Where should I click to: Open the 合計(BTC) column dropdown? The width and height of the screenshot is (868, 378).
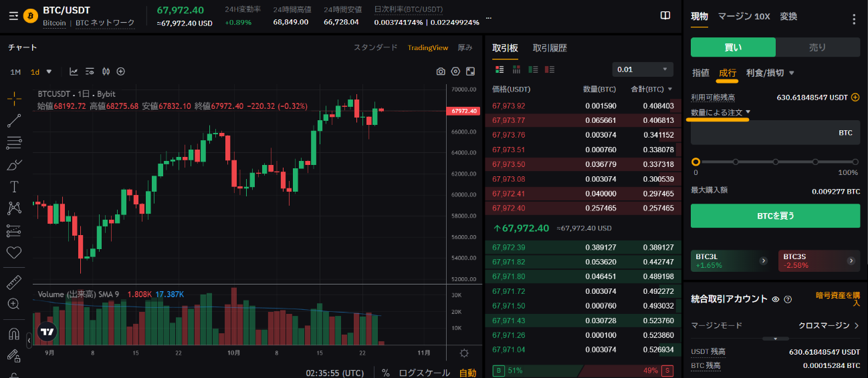(670, 89)
